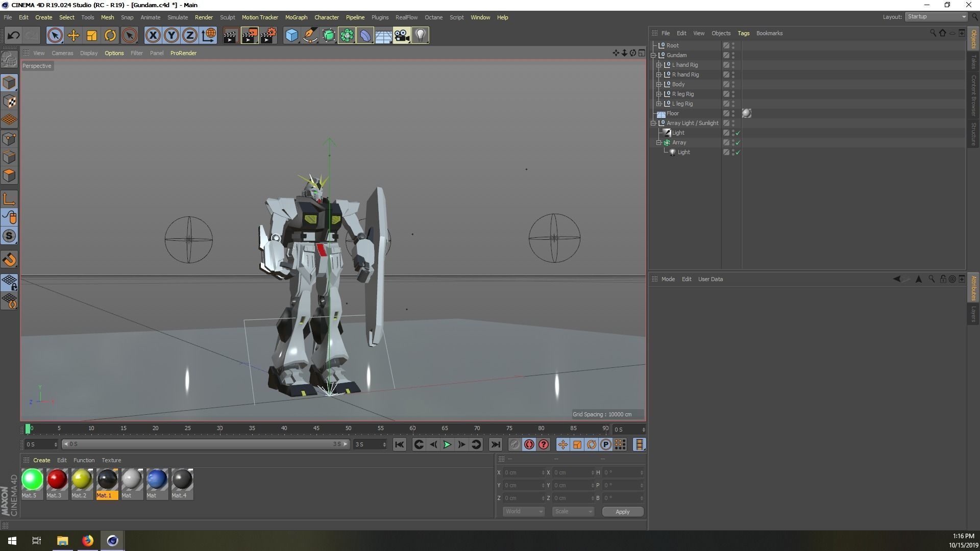Switch to the Tags tab in Object Manager
This screenshot has width=980, height=551.
coord(743,33)
